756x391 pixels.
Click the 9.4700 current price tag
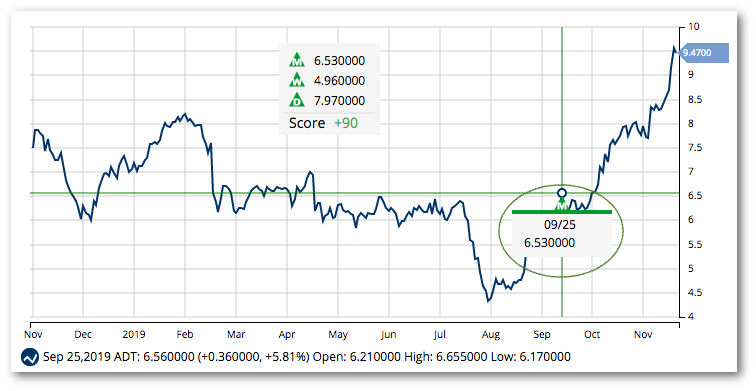[x=703, y=53]
